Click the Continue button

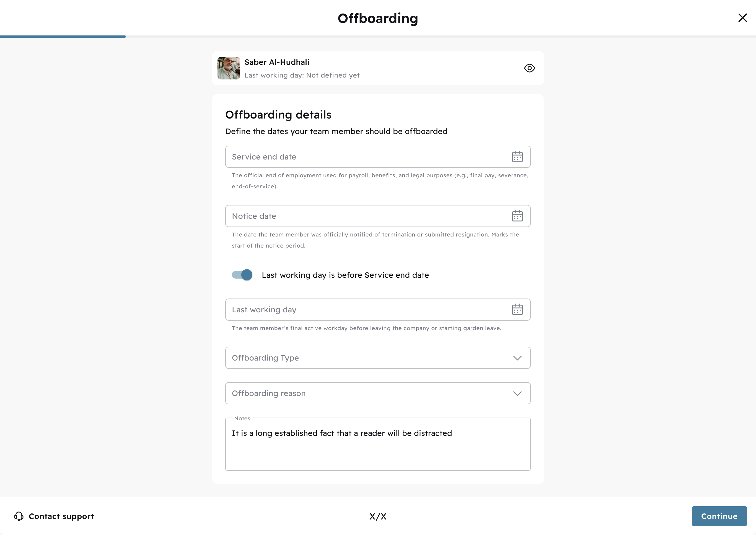(x=719, y=516)
